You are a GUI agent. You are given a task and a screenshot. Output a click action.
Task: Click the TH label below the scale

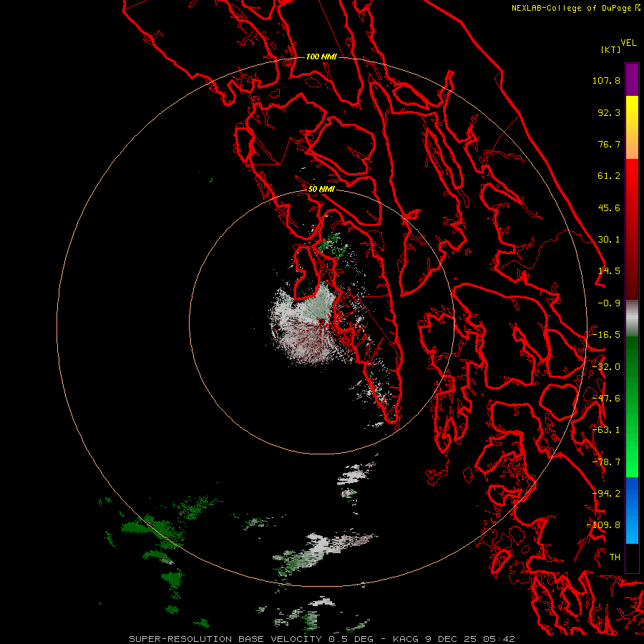point(615,557)
